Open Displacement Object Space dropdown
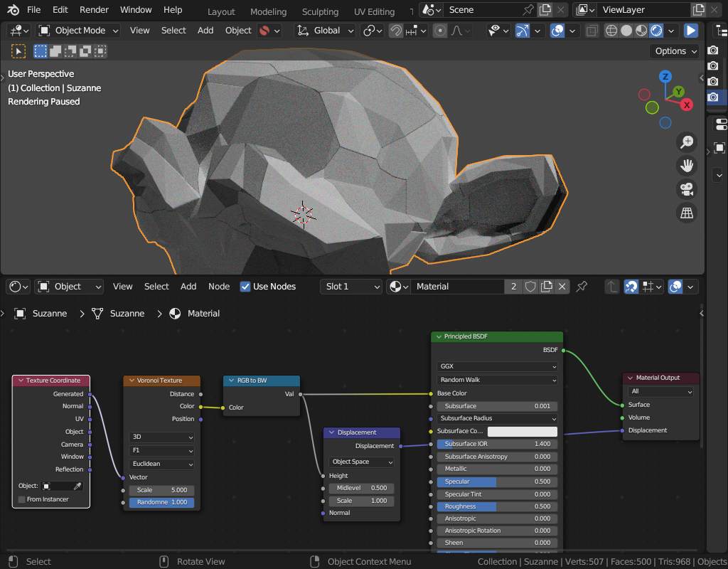728x569 pixels. [x=361, y=462]
